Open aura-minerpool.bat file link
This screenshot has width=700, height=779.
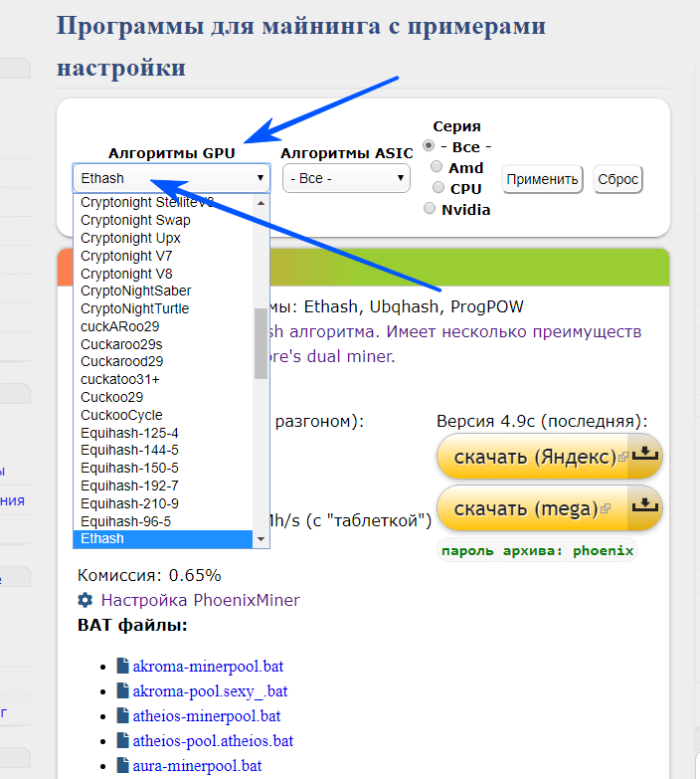coord(197,766)
